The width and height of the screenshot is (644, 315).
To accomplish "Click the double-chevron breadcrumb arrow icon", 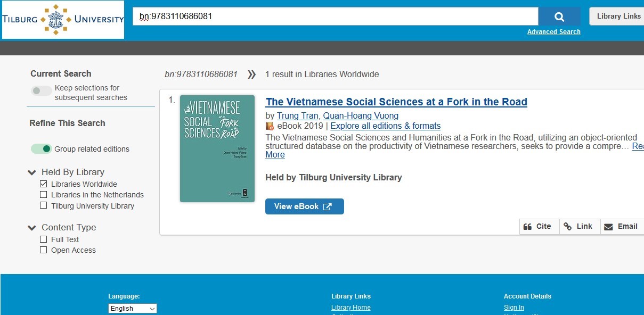I will [x=252, y=74].
